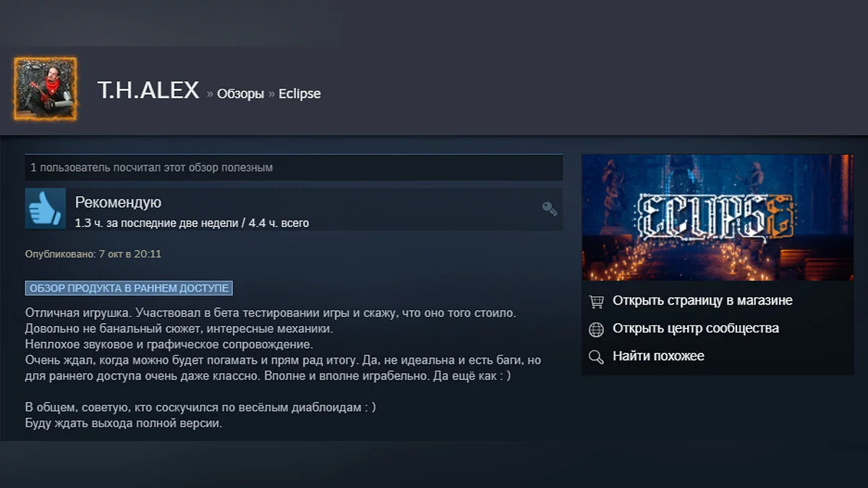Click the T.H.ALEX user avatar
This screenshot has height=488, width=868.
coord(45,89)
